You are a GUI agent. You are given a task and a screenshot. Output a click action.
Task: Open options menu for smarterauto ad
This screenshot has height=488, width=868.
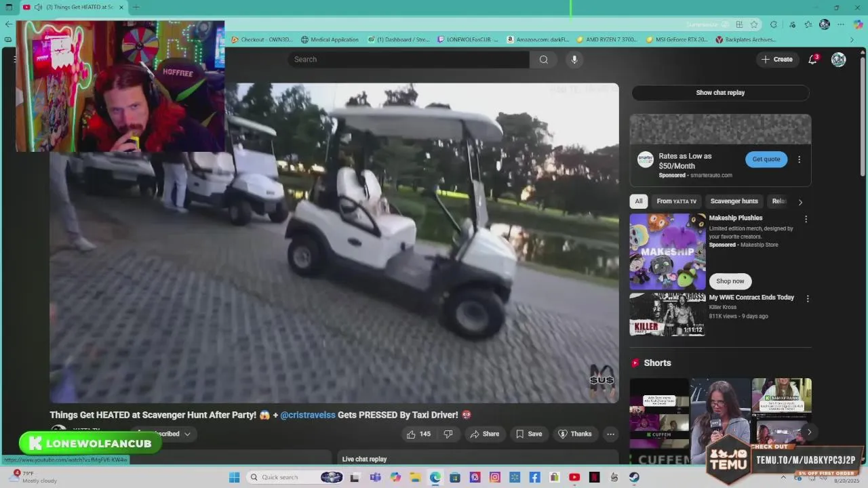799,160
